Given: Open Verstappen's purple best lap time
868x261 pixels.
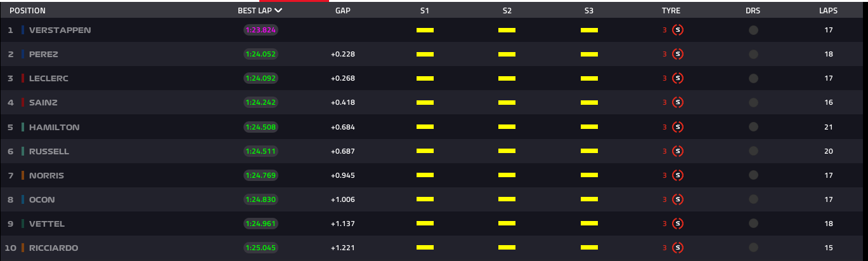Looking at the screenshot, I should (x=261, y=30).
